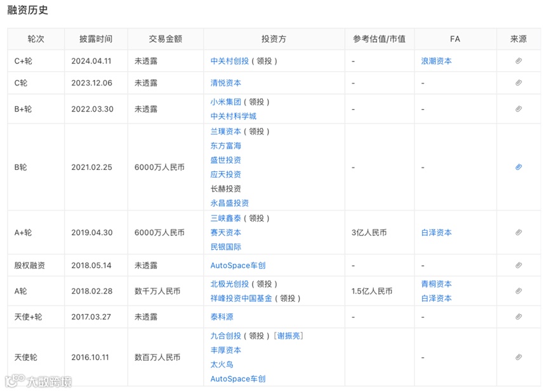Open source attachment icon for B+轮 row

coord(519,109)
